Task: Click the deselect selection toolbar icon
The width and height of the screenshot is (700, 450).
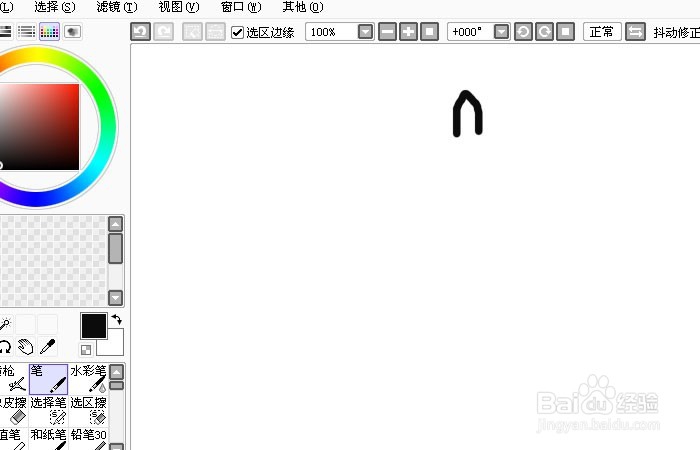Action: click(192, 32)
